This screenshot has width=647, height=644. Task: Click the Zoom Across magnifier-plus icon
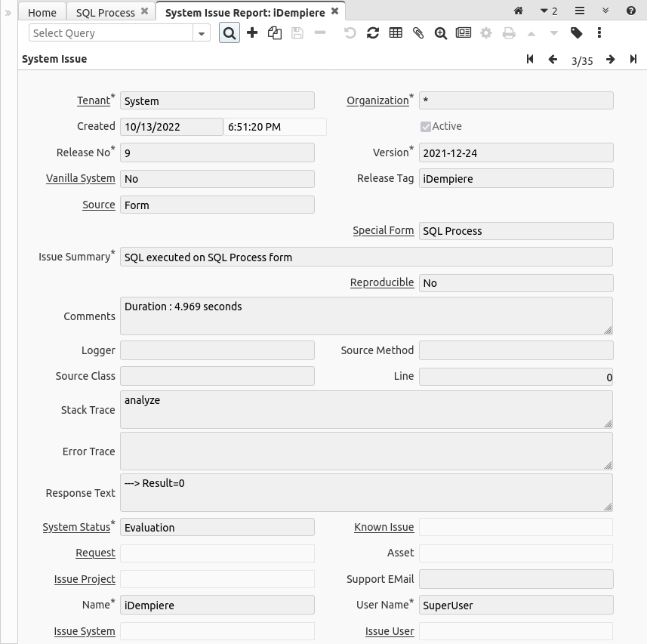(x=441, y=33)
